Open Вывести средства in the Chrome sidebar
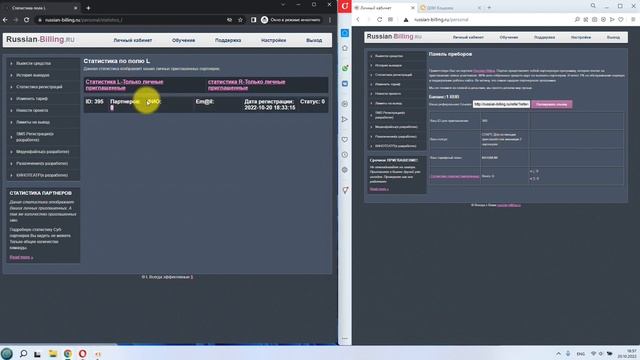Image resolution: width=640 pixels, height=360 pixels. tap(33, 63)
